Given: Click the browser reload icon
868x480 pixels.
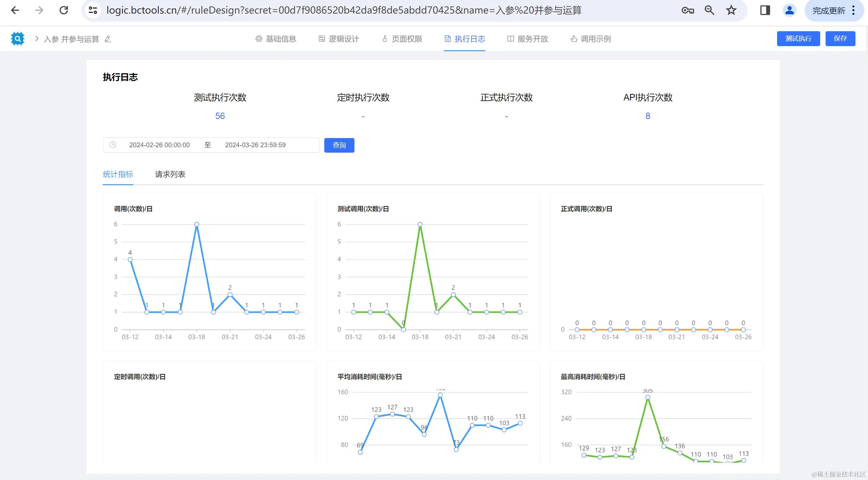Looking at the screenshot, I should click(64, 10).
